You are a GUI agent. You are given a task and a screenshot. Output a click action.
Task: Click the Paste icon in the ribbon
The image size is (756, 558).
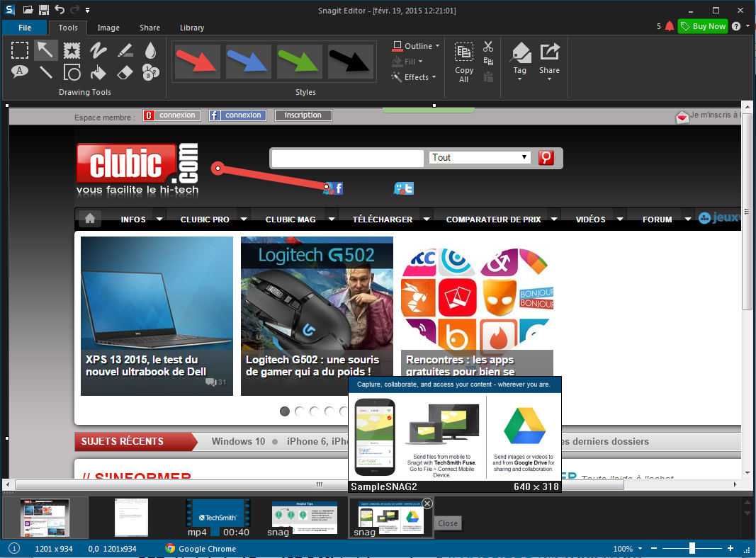[488, 76]
